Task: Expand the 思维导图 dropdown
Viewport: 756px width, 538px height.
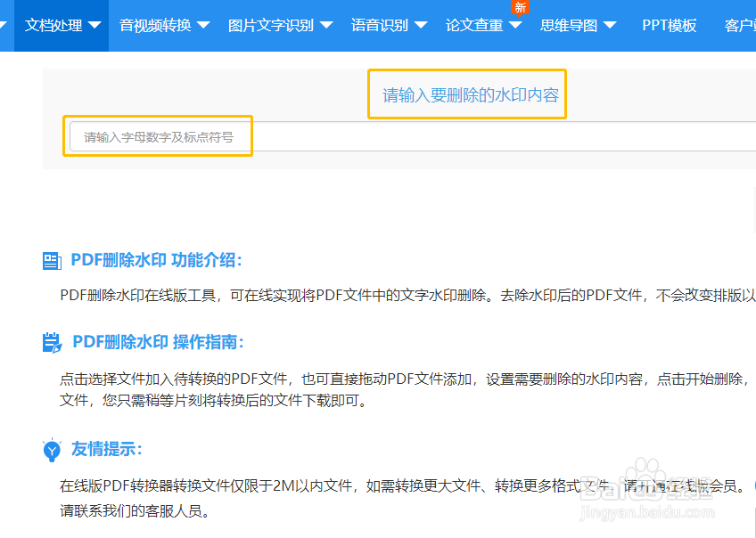Action: pyautogui.click(x=608, y=26)
